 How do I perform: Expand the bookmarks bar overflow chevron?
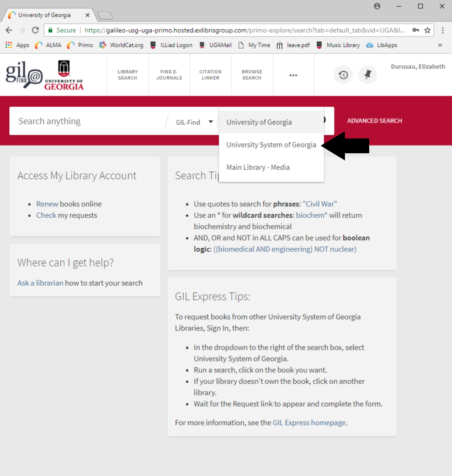tap(440, 45)
